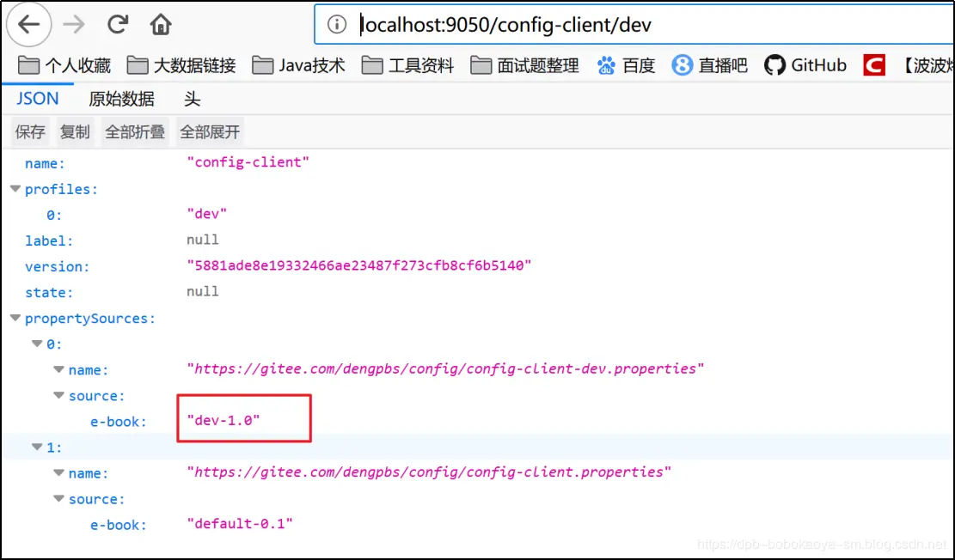Select the "default-0.1" e-book value
955x560 pixels.
[239, 523]
